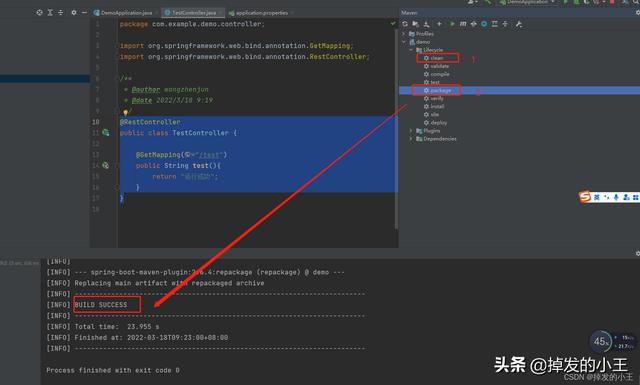This screenshot has height=385, width=640.
Task: Toggle Skip Tests mode in Maven toolbar
Action: pos(484,24)
